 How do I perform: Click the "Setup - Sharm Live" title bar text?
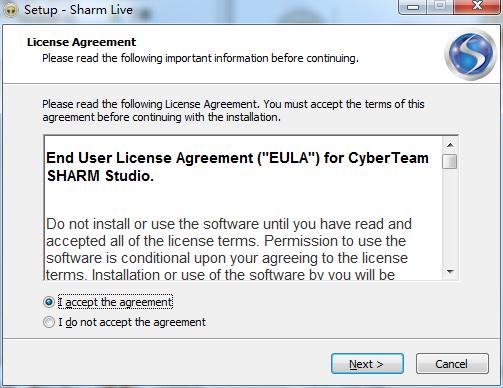78,10
